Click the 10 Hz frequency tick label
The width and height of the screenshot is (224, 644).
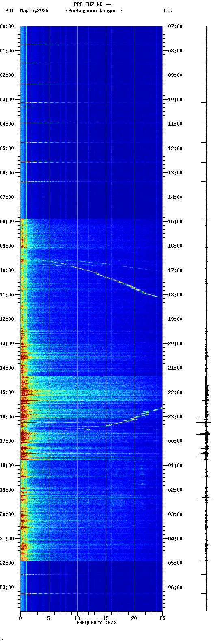pos(77,618)
